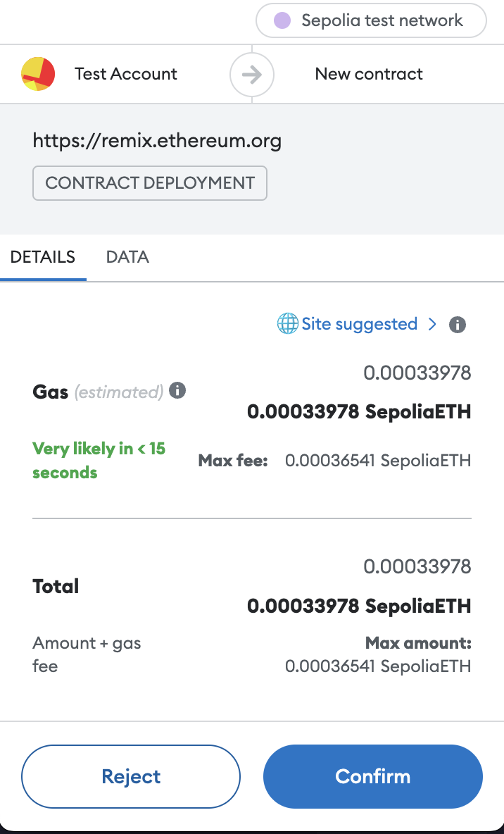Switch to the DATA tab
Image resolution: width=504 pixels, height=834 pixels.
127,257
